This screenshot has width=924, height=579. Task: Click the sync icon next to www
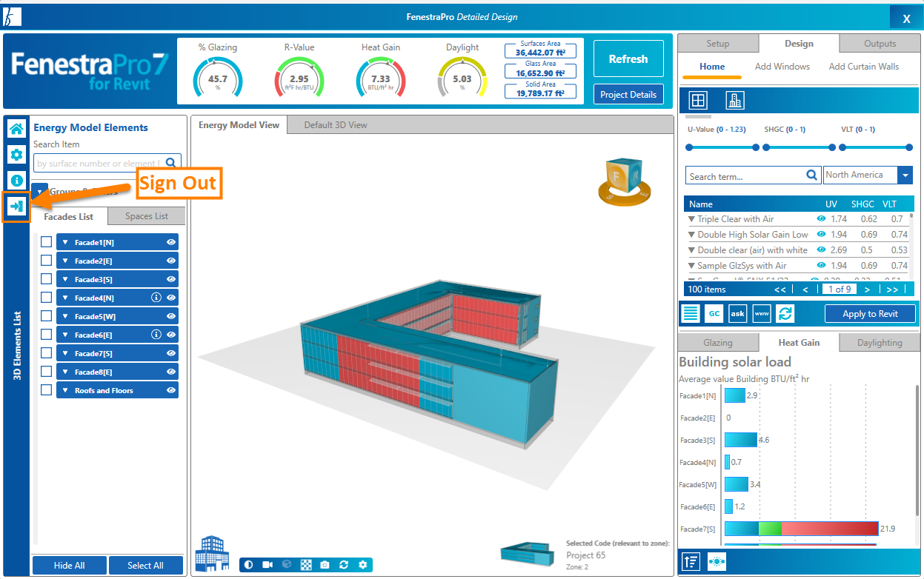(x=785, y=313)
